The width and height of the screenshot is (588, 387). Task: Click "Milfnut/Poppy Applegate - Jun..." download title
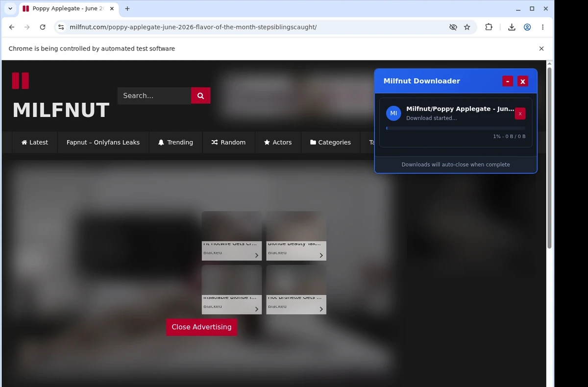[460, 109]
